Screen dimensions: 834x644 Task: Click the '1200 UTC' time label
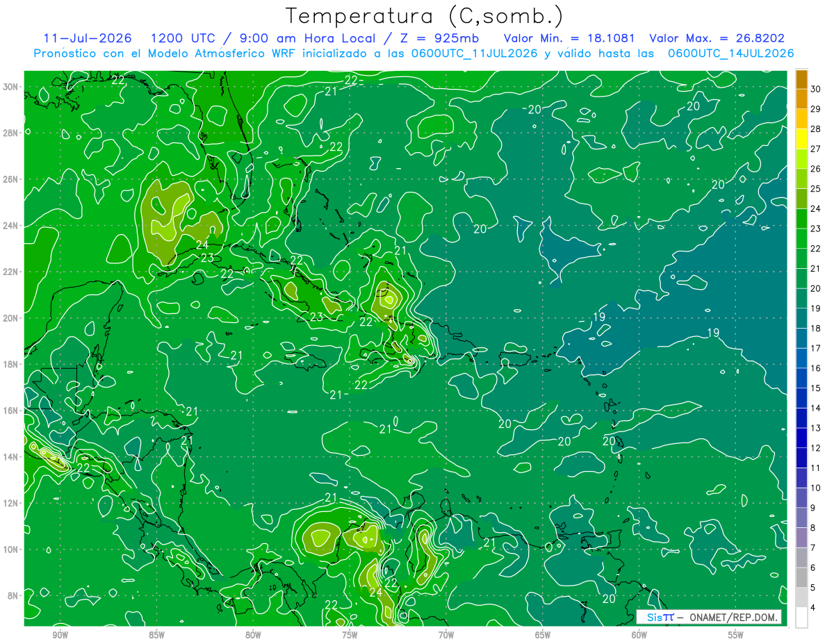click(x=183, y=38)
